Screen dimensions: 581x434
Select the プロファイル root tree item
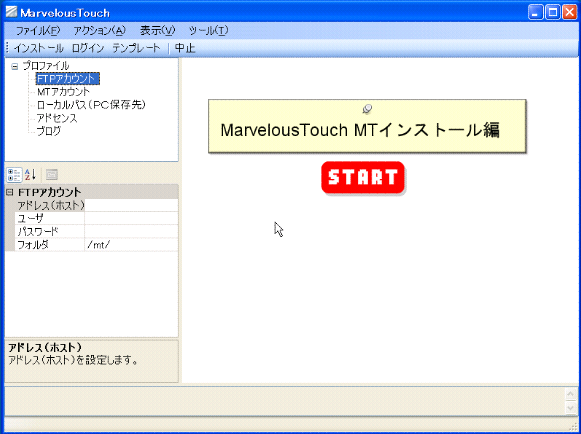point(46,66)
